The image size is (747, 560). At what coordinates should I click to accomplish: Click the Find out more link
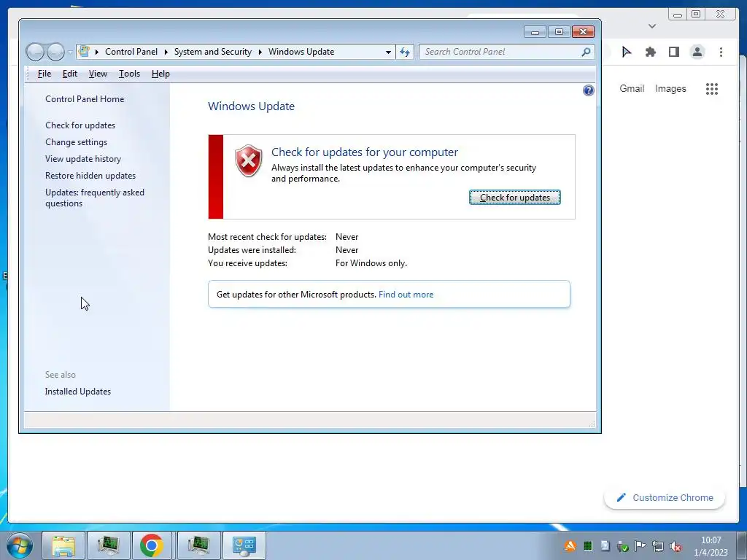click(x=406, y=295)
